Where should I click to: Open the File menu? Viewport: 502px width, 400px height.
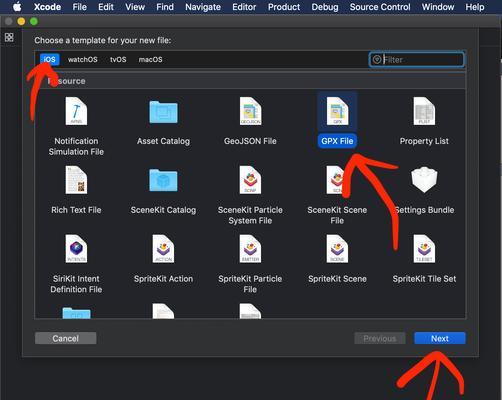tap(80, 7)
